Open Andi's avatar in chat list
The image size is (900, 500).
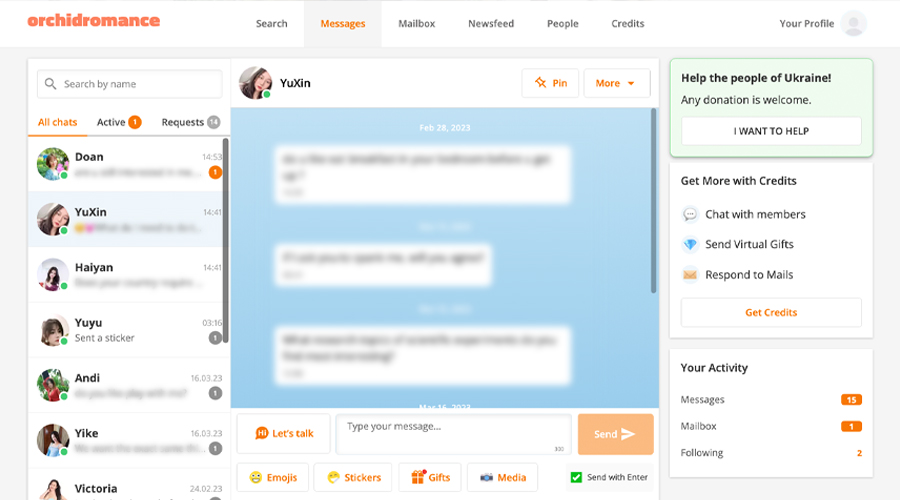(x=53, y=385)
